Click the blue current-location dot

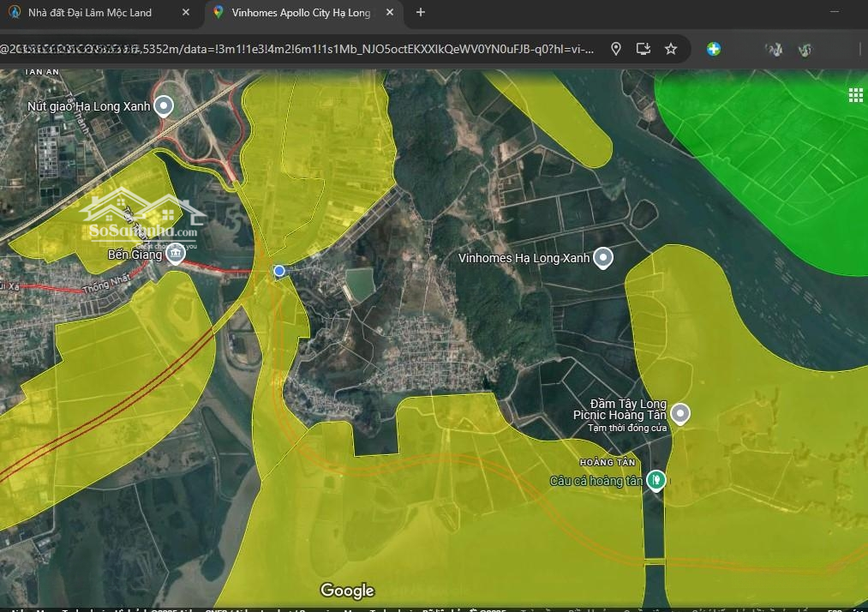(279, 271)
